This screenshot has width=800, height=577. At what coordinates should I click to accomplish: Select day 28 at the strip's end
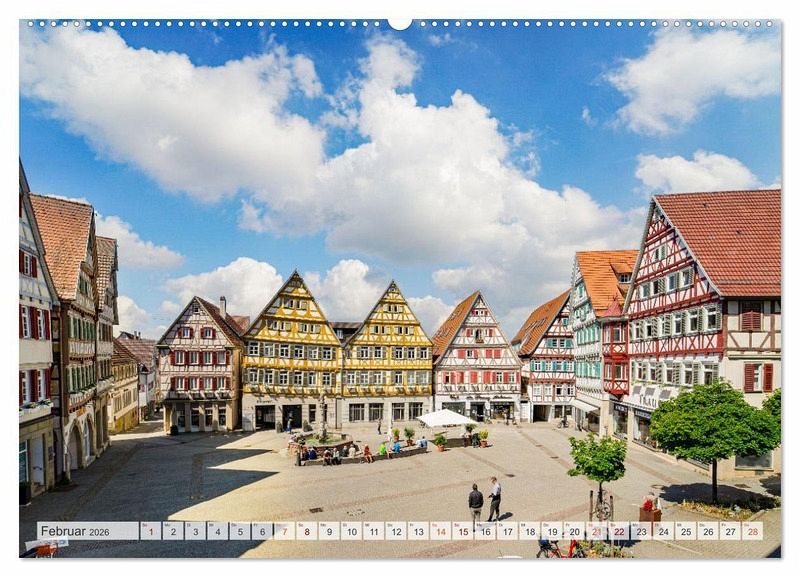pos(752,531)
